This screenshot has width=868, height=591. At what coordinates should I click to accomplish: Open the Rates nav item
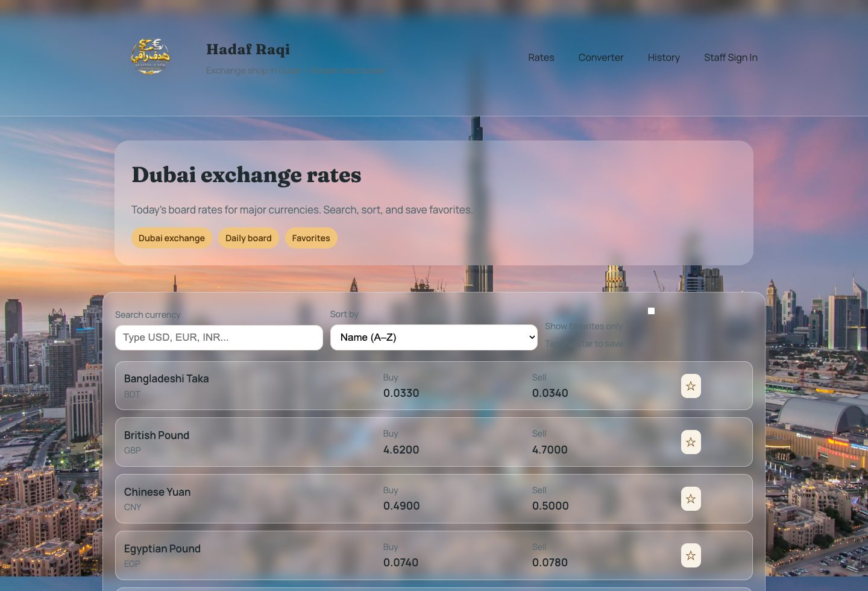click(541, 57)
